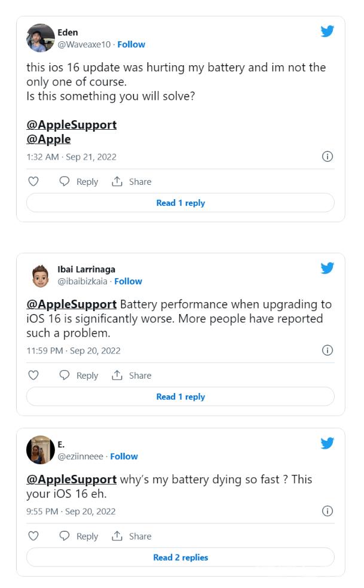Like Ibai Larrinaga's tweet with the heart
364x588 pixels.
click(33, 375)
